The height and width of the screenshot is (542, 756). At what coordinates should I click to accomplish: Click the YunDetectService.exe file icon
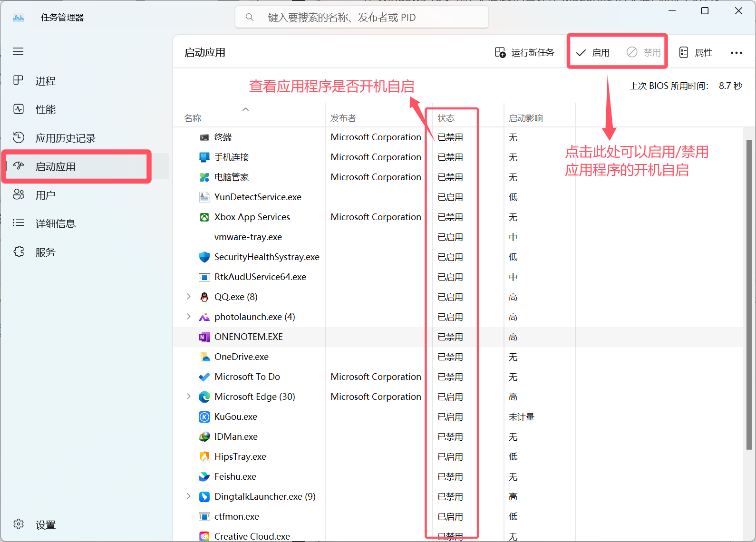204,197
